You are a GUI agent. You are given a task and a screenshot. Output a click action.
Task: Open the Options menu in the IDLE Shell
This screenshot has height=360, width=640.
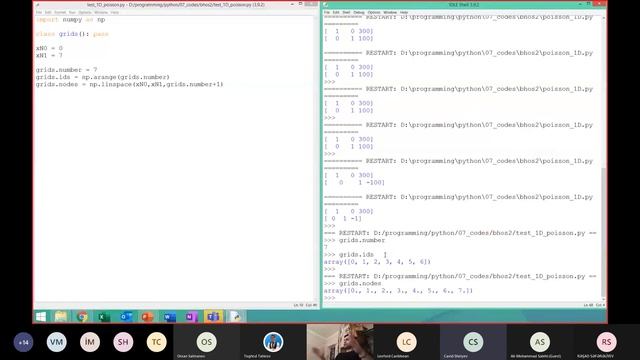374,13
